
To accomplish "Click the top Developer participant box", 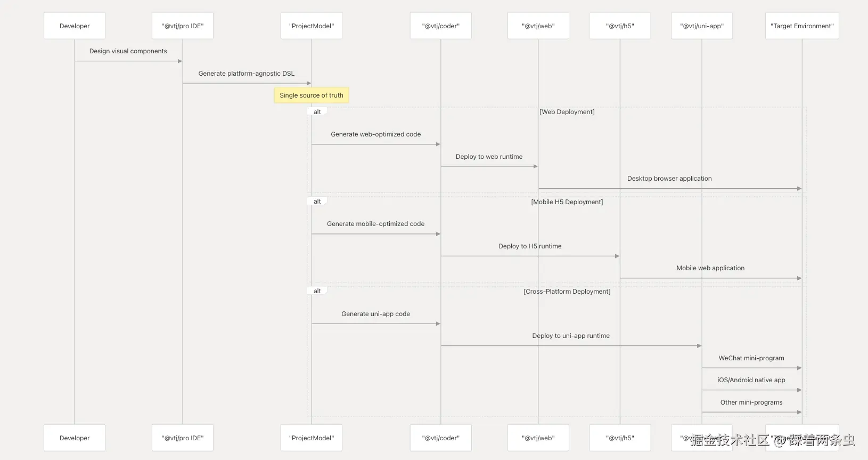I will point(75,26).
